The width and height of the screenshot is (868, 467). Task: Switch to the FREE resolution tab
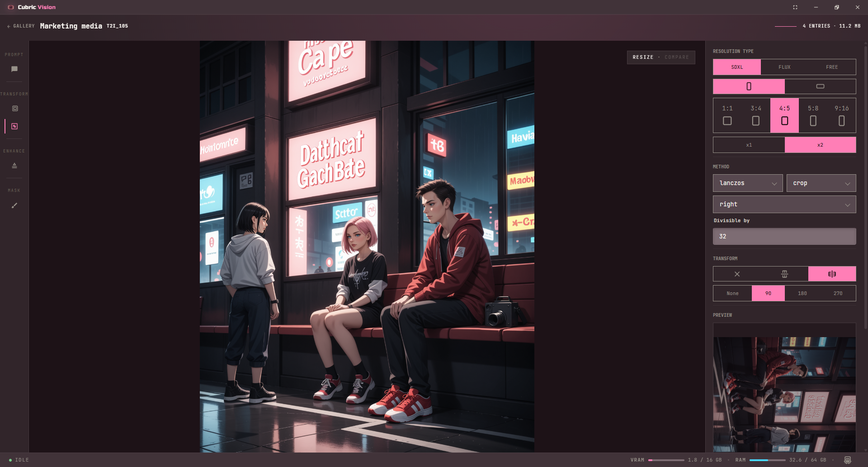832,67
